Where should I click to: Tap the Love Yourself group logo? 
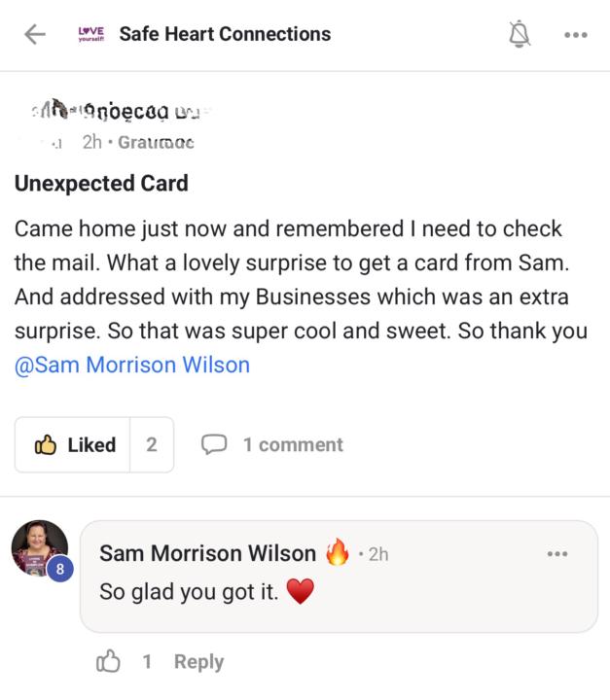pyautogui.click(x=91, y=34)
